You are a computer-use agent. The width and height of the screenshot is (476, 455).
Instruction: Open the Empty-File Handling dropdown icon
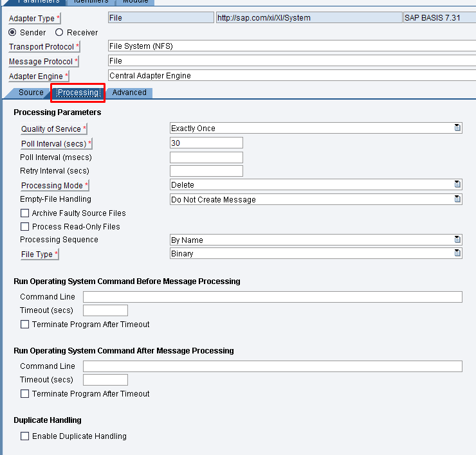[457, 199]
